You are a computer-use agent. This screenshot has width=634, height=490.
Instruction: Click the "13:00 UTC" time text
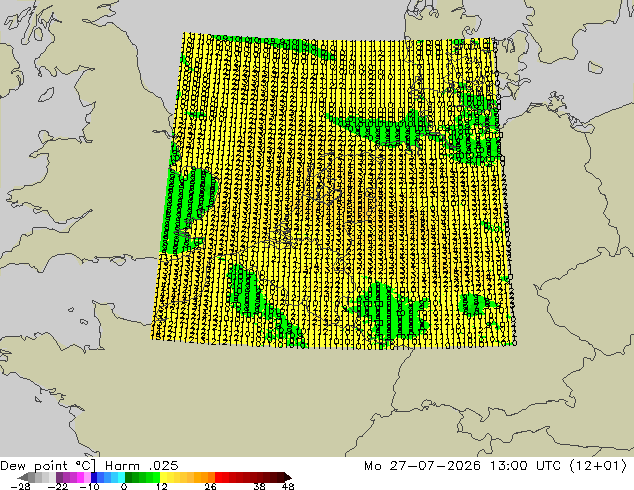tap(525, 466)
